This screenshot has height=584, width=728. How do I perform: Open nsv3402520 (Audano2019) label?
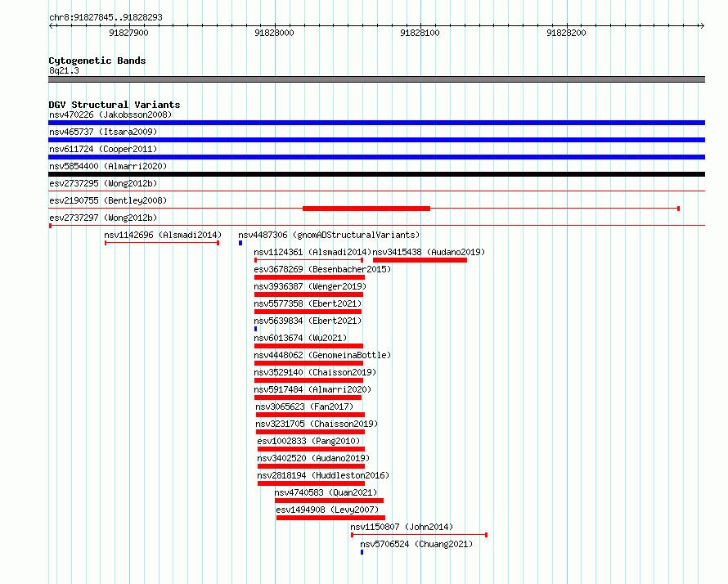(313, 458)
